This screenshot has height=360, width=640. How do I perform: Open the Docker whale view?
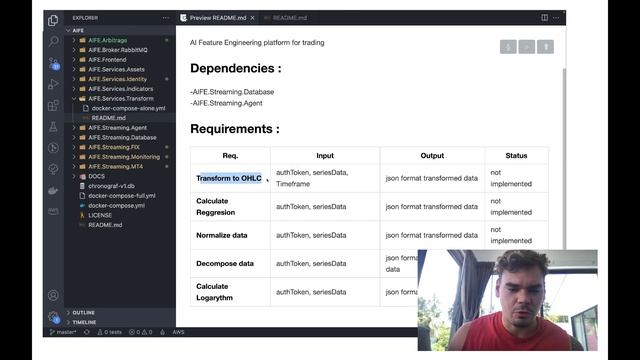[x=53, y=190]
